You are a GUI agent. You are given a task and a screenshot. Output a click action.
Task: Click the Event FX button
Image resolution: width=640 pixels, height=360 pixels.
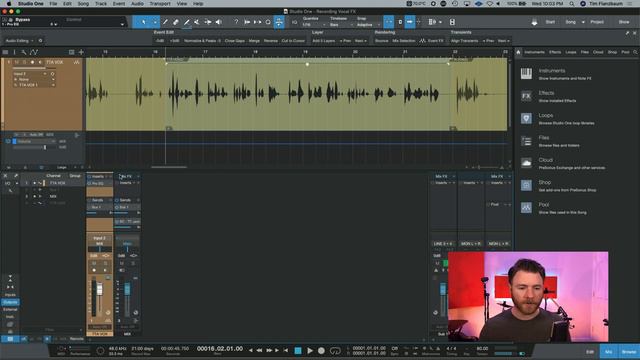(x=432, y=41)
